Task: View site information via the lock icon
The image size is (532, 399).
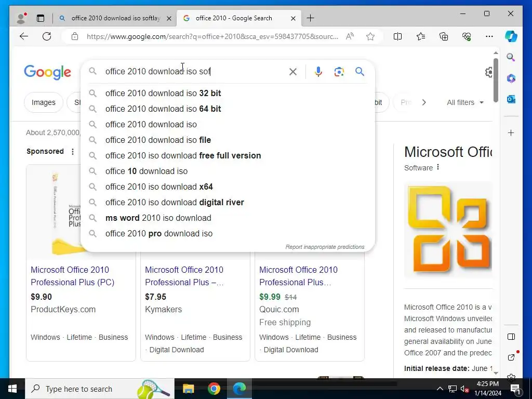Action: coord(75,36)
